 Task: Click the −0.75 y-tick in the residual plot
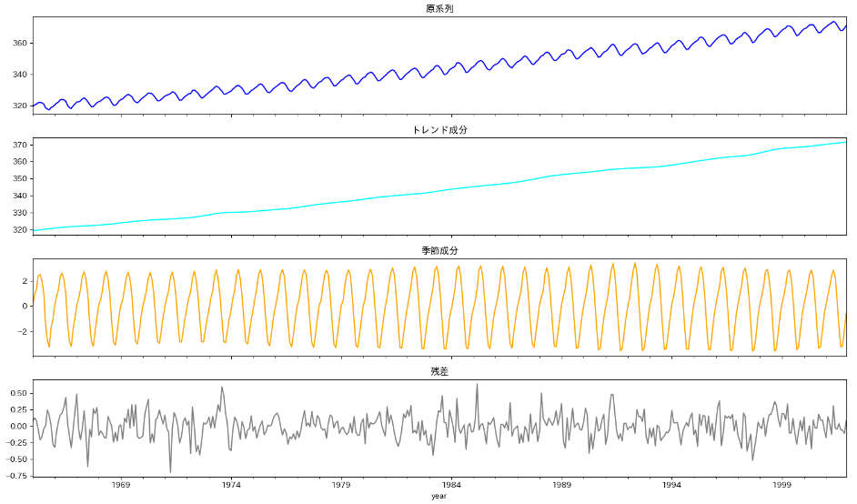(x=15, y=476)
